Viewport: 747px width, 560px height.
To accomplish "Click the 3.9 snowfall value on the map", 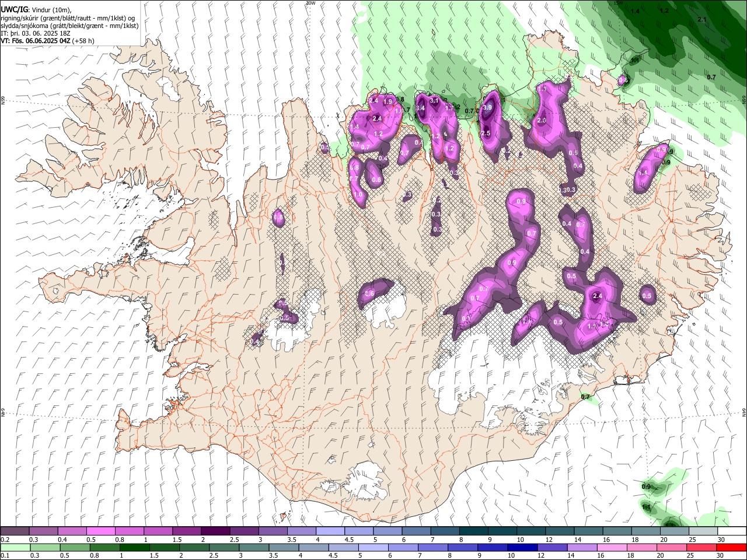I will pyautogui.click(x=488, y=107).
